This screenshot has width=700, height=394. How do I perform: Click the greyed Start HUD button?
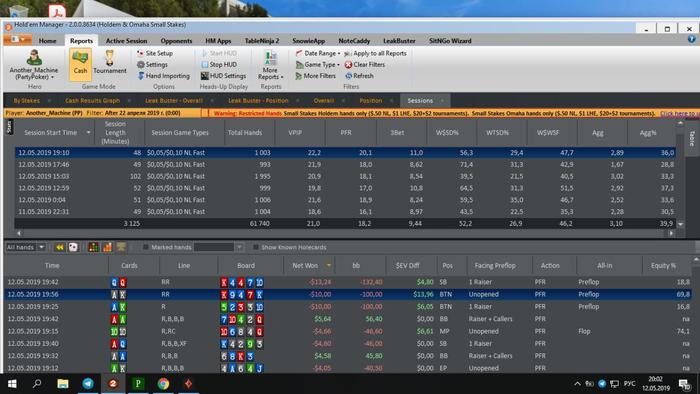point(219,53)
